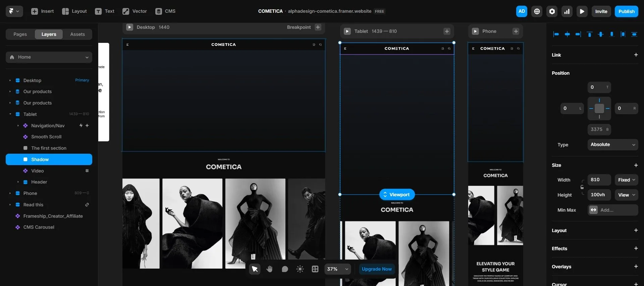
Task: Play the Phone breakpoint preview
Action: pos(475,31)
